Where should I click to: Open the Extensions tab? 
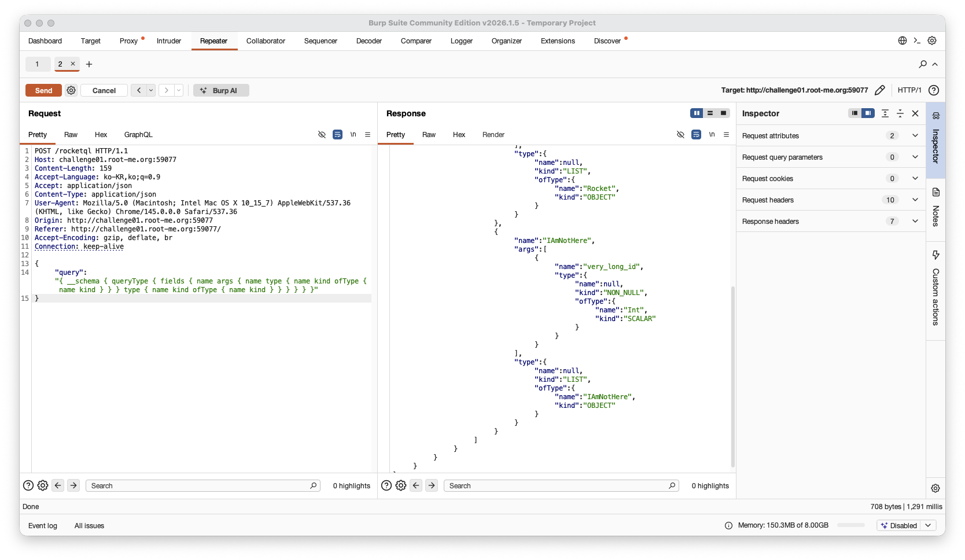558,40
